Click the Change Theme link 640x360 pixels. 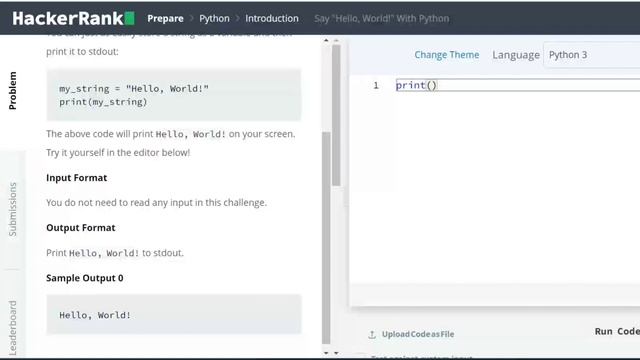coord(447,55)
